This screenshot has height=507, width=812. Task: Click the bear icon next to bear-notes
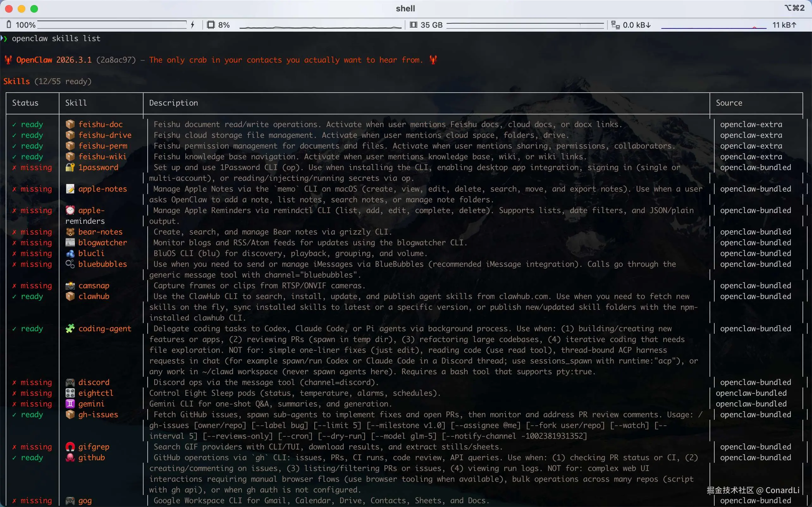pos(70,232)
